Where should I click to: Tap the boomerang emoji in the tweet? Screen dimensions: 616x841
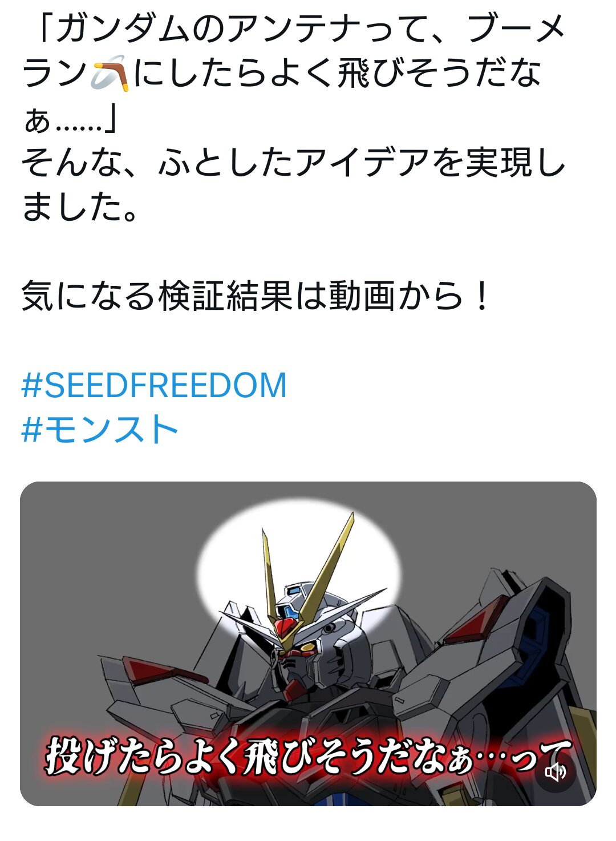pos(110,74)
